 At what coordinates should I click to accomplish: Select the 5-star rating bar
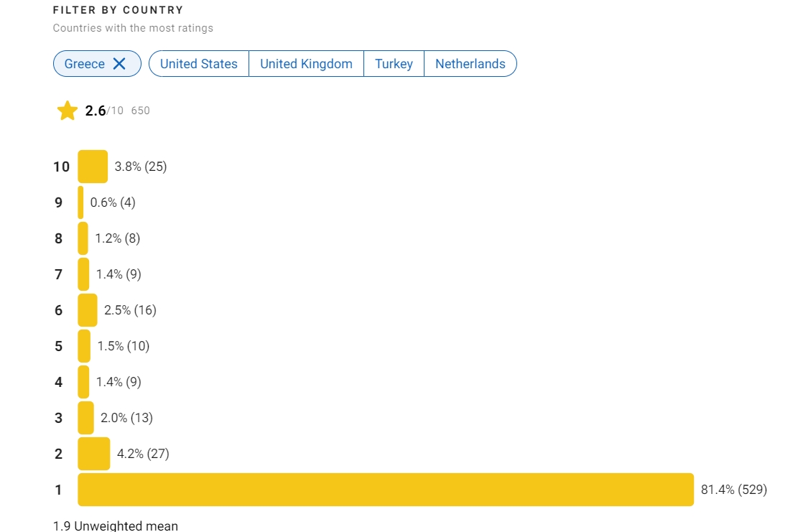[84, 346]
